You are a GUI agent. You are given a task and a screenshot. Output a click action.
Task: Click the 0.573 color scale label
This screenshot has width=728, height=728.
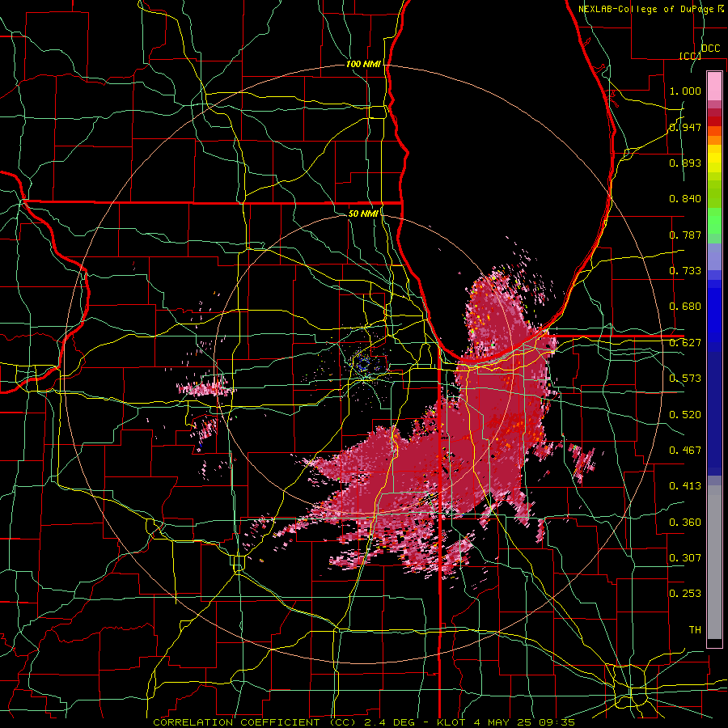click(x=685, y=379)
